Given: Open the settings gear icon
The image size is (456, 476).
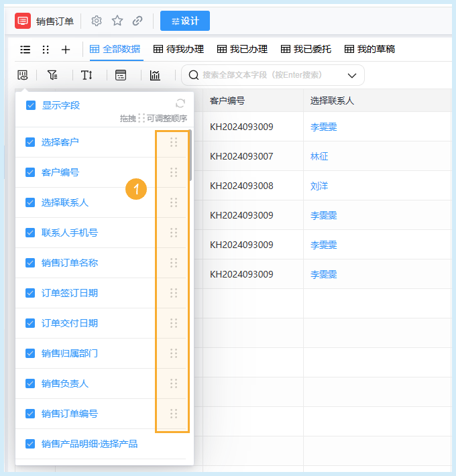Looking at the screenshot, I should tap(97, 21).
